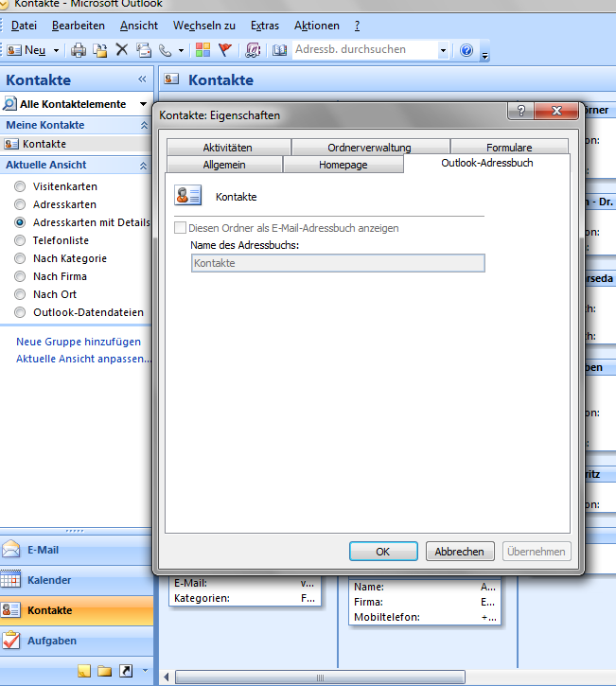Open the Aktionen menu
The height and width of the screenshot is (686, 616).
317,26
